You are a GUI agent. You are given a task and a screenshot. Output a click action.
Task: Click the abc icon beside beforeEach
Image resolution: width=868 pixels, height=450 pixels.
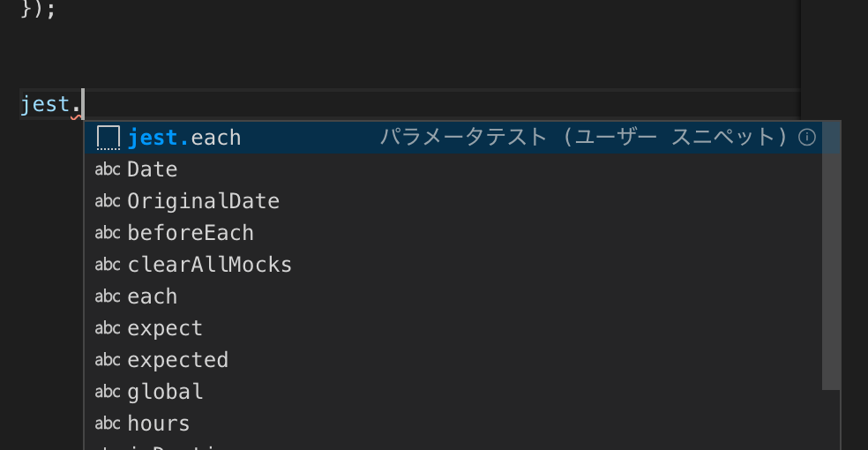tap(108, 233)
